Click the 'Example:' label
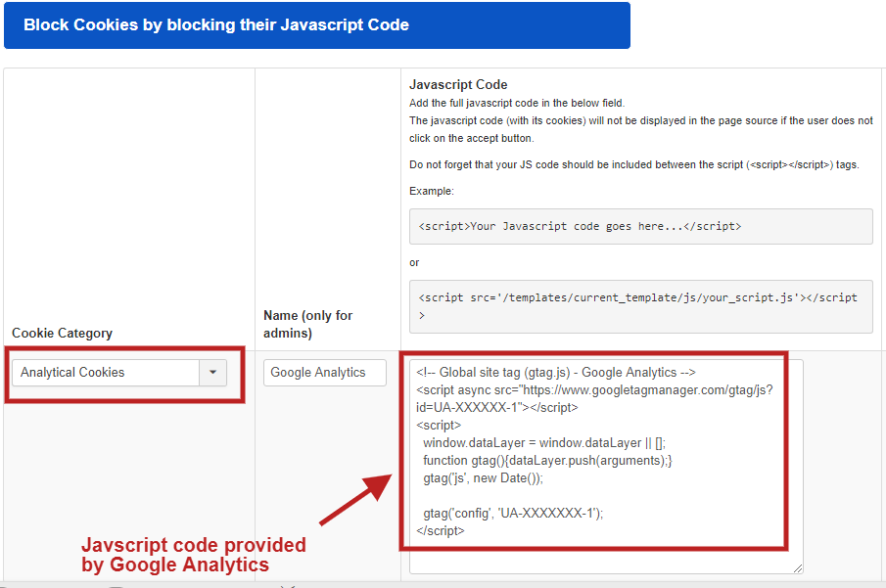 [431, 191]
